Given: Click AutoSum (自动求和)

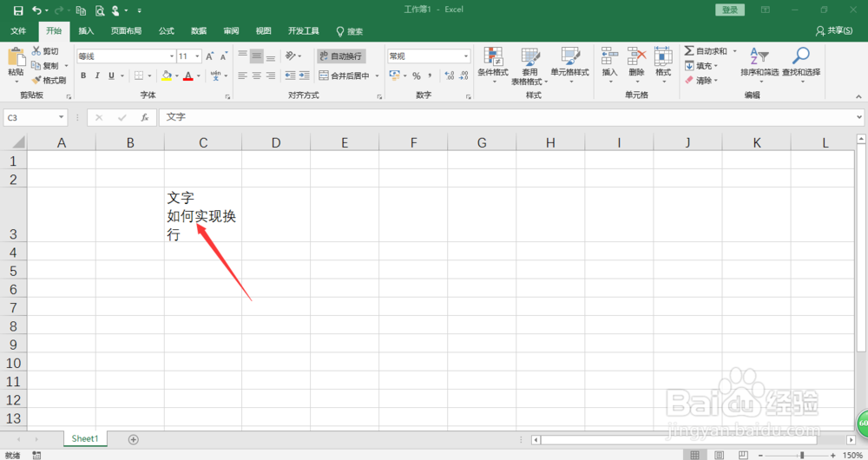Looking at the screenshot, I should coord(706,51).
